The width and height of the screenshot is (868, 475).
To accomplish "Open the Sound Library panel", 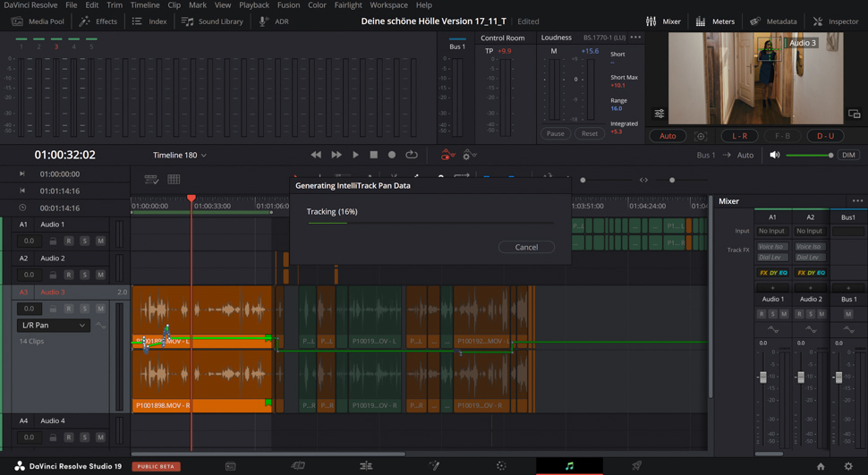I will click(212, 21).
